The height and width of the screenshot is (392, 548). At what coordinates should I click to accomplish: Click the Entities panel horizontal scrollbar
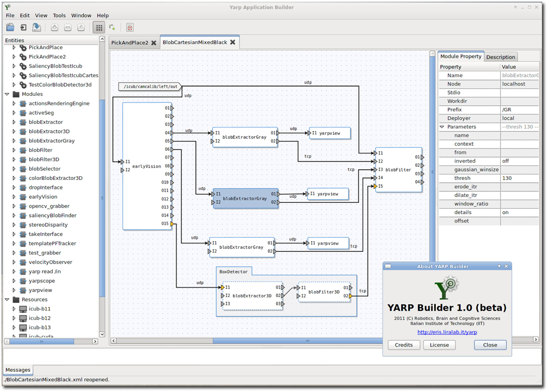pyautogui.click(x=42, y=341)
